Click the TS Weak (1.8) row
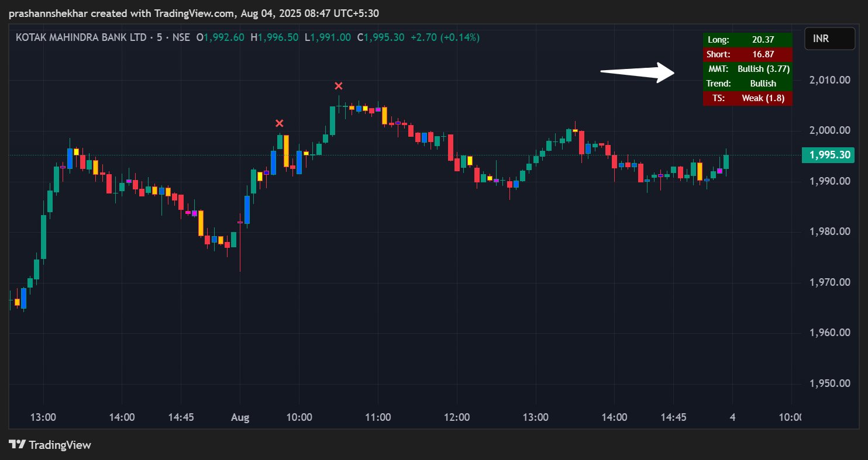Screen dimensions: 868x460 tap(748, 98)
